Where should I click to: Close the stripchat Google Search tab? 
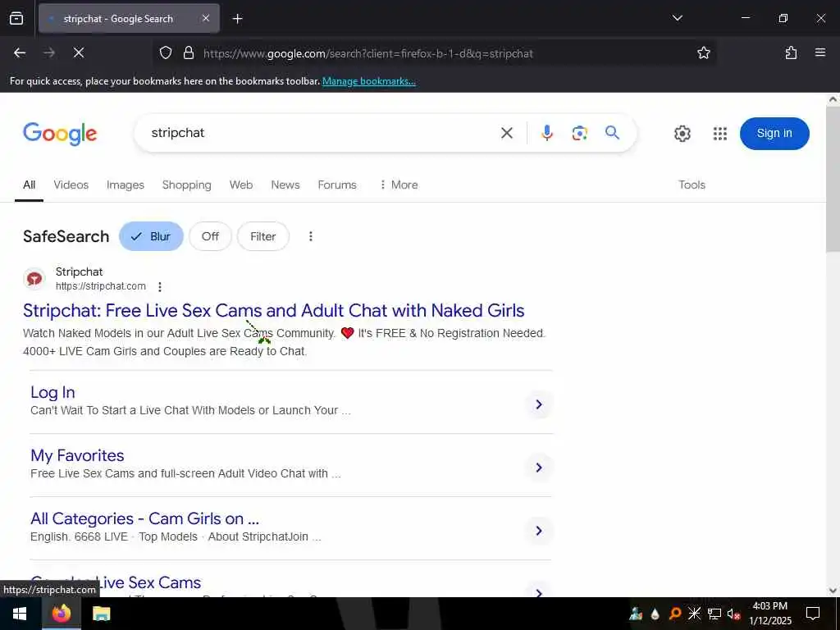tap(206, 19)
